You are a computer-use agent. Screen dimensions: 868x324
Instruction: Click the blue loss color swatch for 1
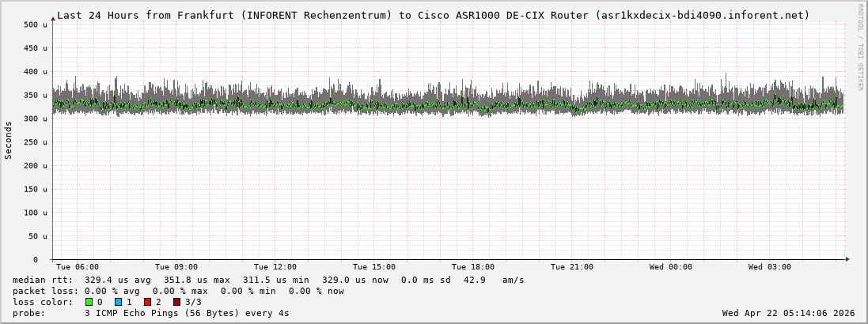[x=118, y=302]
